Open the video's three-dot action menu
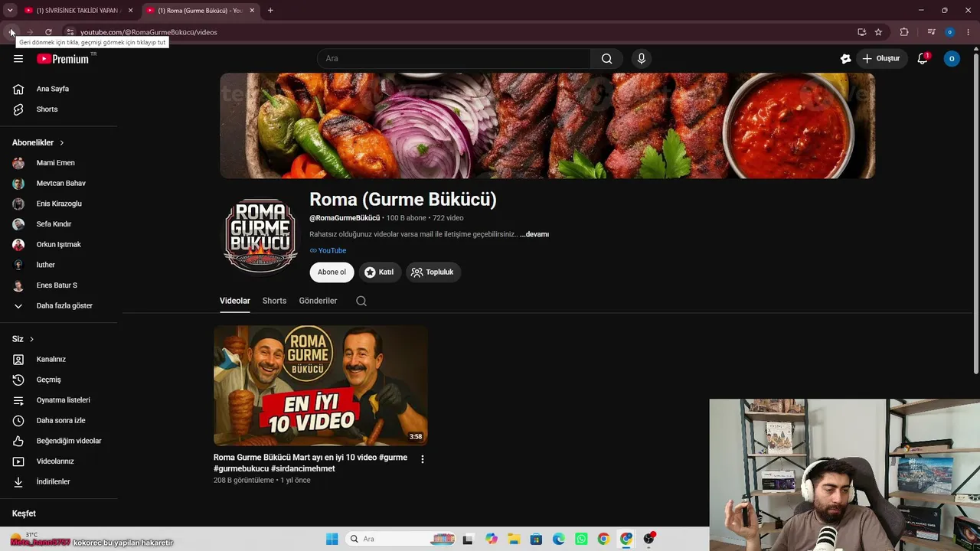This screenshot has width=980, height=551. (422, 459)
